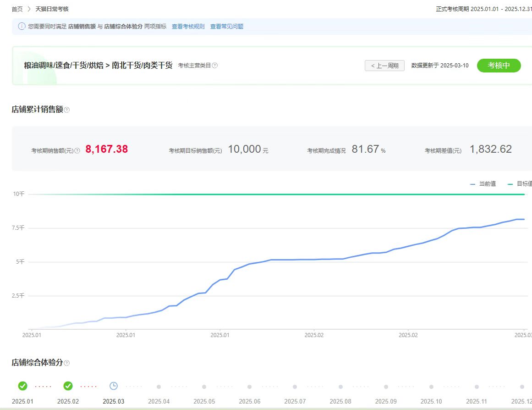
Task: Click the 上一周期 button
Action: pyautogui.click(x=384, y=66)
